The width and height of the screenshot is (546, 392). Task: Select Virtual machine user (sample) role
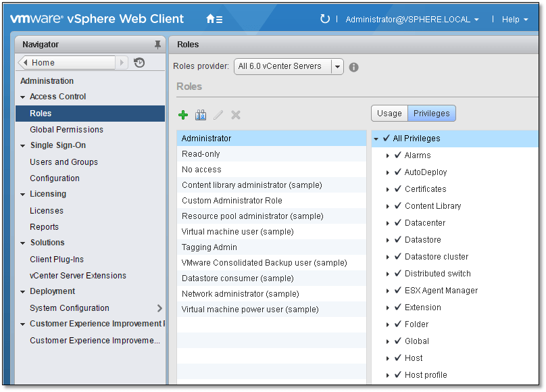tap(272, 232)
